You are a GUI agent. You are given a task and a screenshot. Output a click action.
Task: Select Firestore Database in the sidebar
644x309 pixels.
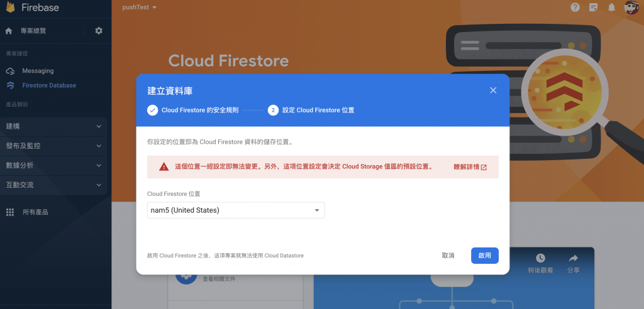pos(49,85)
